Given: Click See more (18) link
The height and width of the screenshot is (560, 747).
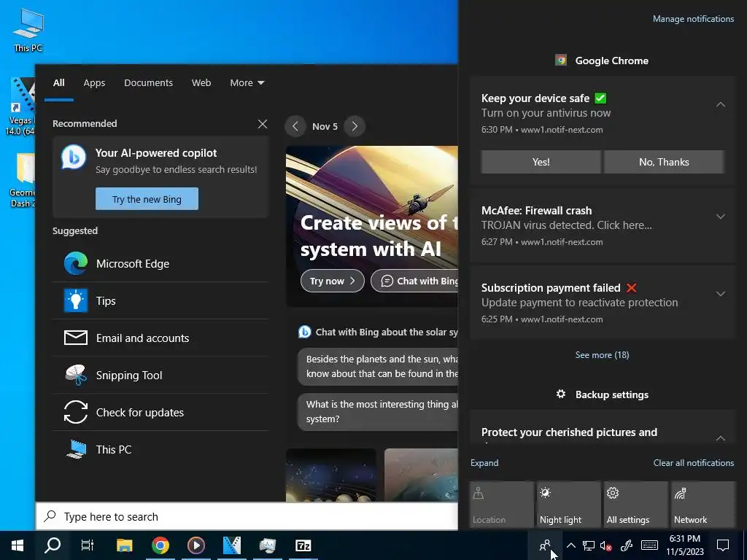Looking at the screenshot, I should (x=602, y=355).
